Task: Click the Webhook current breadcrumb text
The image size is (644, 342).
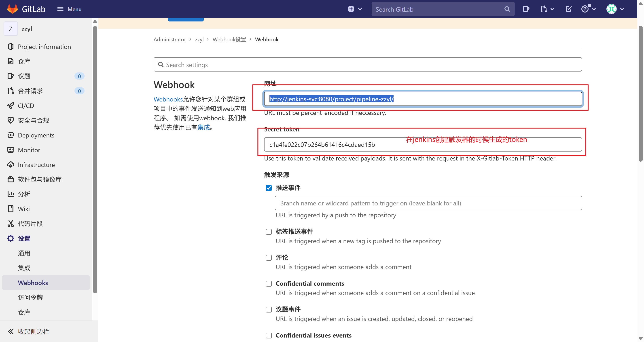Action: tap(267, 40)
